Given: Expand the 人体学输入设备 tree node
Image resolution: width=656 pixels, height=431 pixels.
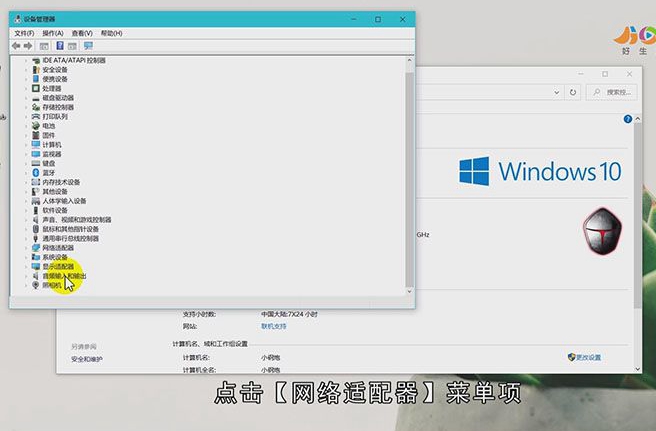Looking at the screenshot, I should coord(26,201).
